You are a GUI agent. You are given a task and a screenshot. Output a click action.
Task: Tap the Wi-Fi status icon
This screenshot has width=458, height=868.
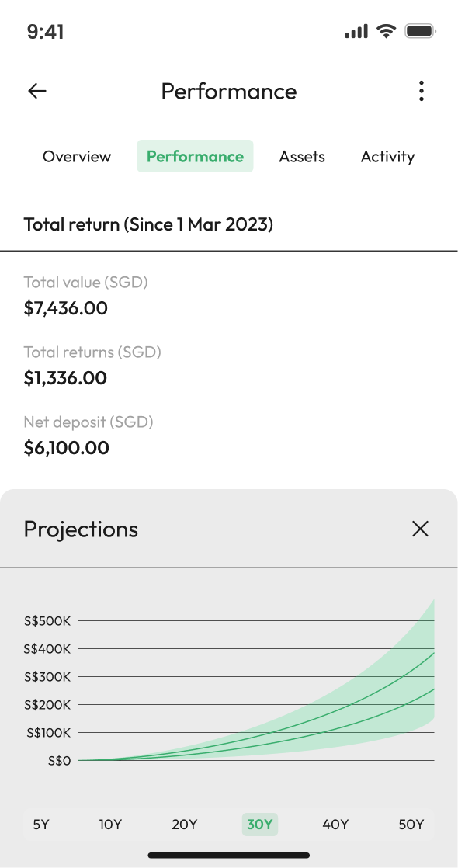tap(386, 31)
